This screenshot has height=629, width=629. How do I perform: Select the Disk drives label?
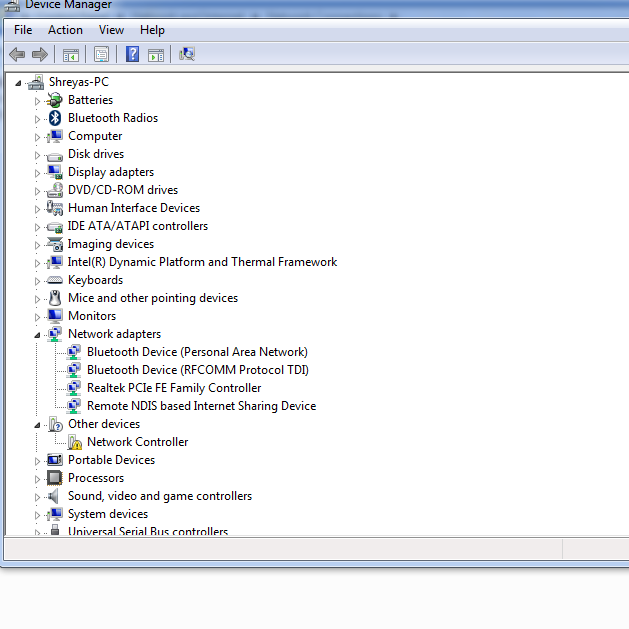point(96,154)
